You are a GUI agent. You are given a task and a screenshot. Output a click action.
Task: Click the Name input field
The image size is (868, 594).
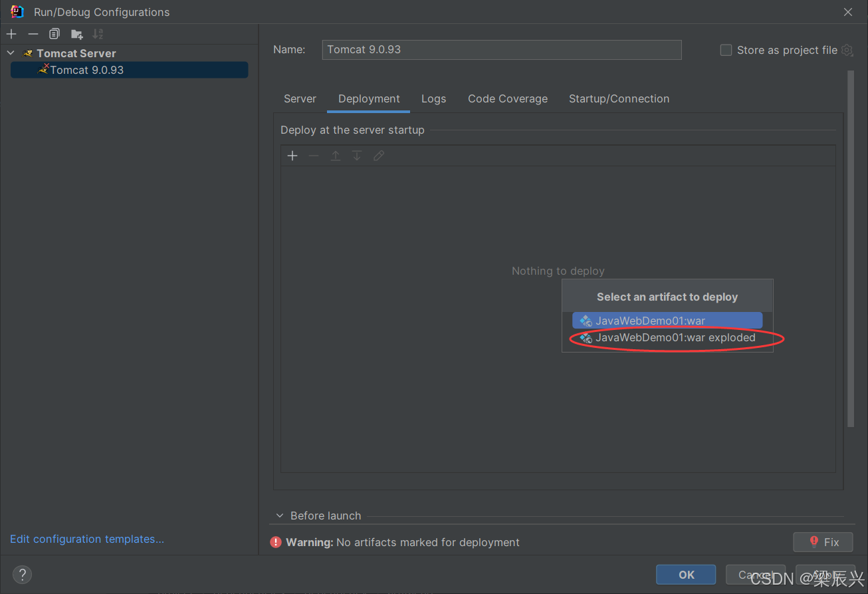click(502, 49)
